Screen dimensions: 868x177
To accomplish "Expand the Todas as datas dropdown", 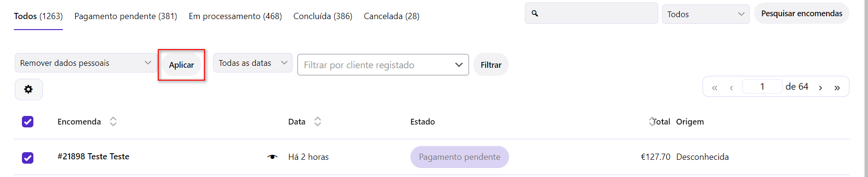I will 253,63.
